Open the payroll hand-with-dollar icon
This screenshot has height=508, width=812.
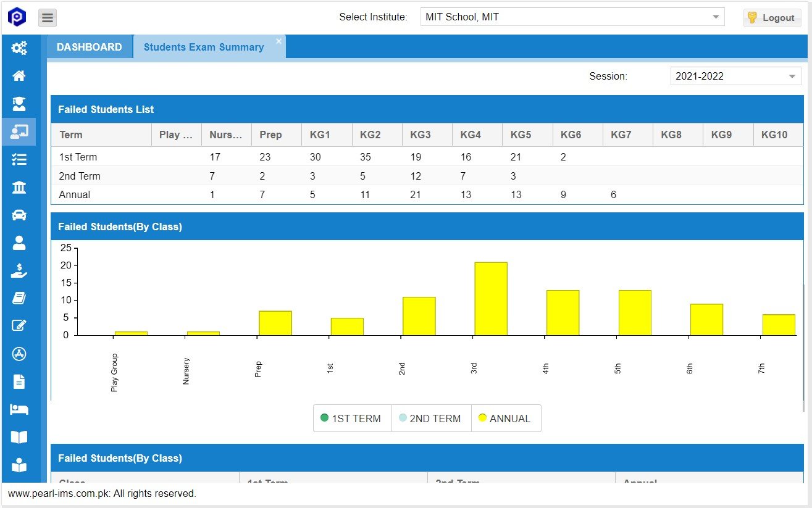tap(19, 270)
